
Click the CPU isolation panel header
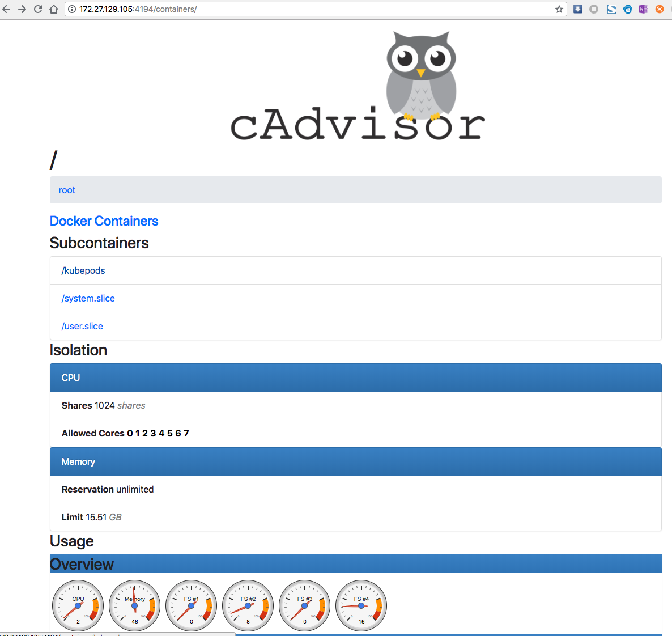[x=356, y=378]
